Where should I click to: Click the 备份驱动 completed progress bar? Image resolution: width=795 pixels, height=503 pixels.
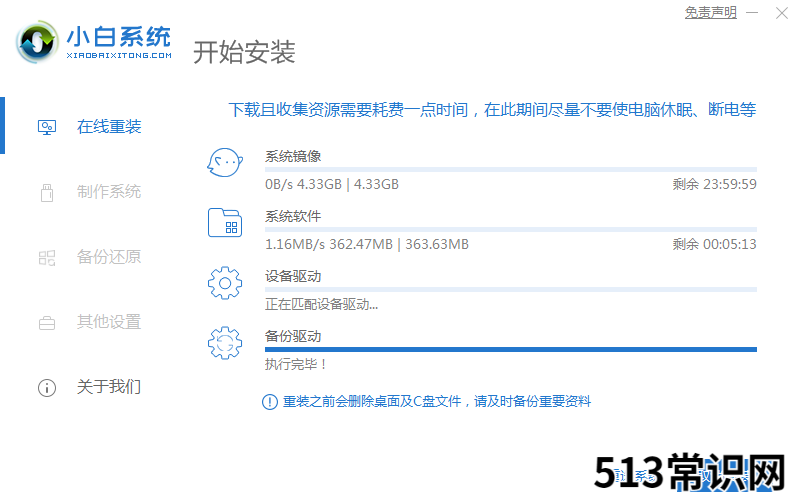[x=511, y=349]
